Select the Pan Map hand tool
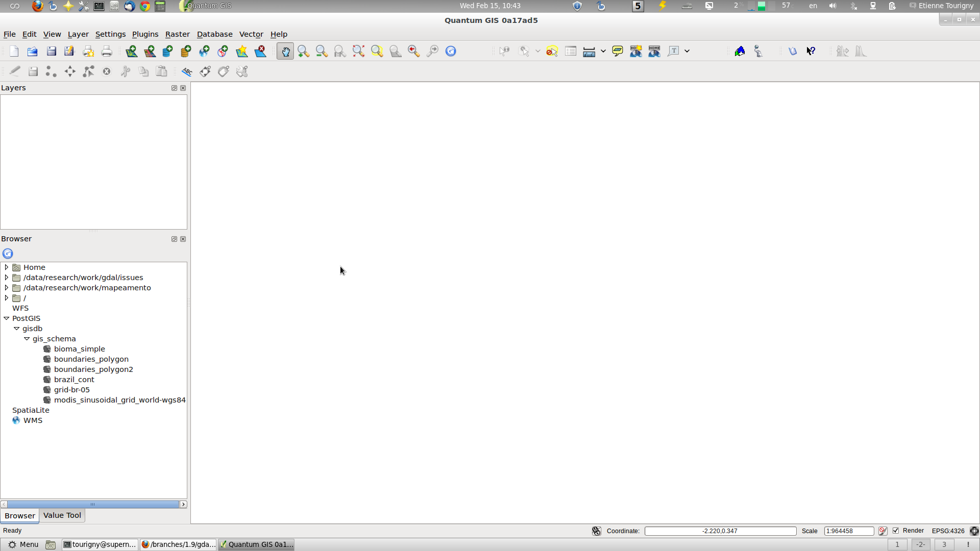 point(285,51)
